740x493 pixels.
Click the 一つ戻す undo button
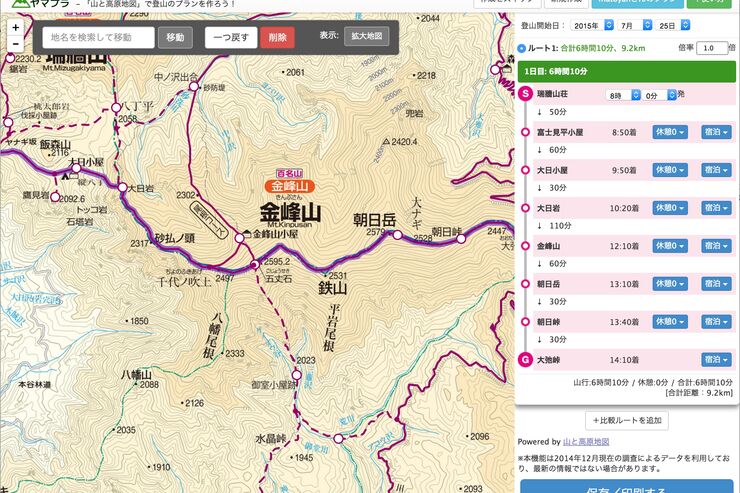point(231,37)
